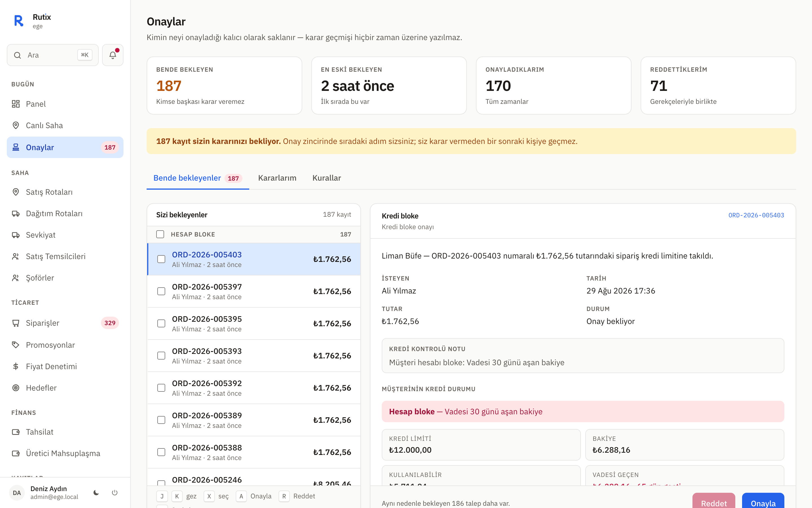Viewport: 812px width, 508px height.
Task: Tick checkbox for ORD-2026-005403
Action: (x=161, y=259)
